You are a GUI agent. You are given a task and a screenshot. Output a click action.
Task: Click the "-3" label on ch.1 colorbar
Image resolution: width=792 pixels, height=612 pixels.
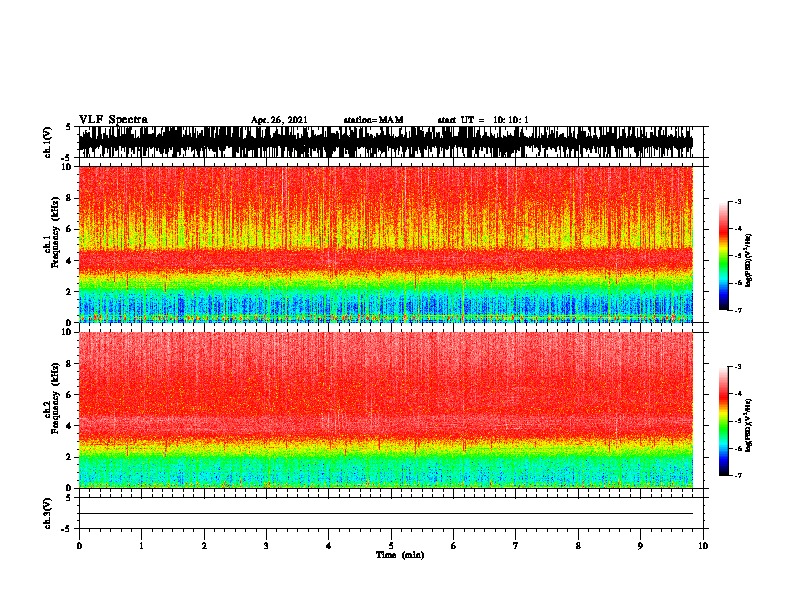(738, 202)
